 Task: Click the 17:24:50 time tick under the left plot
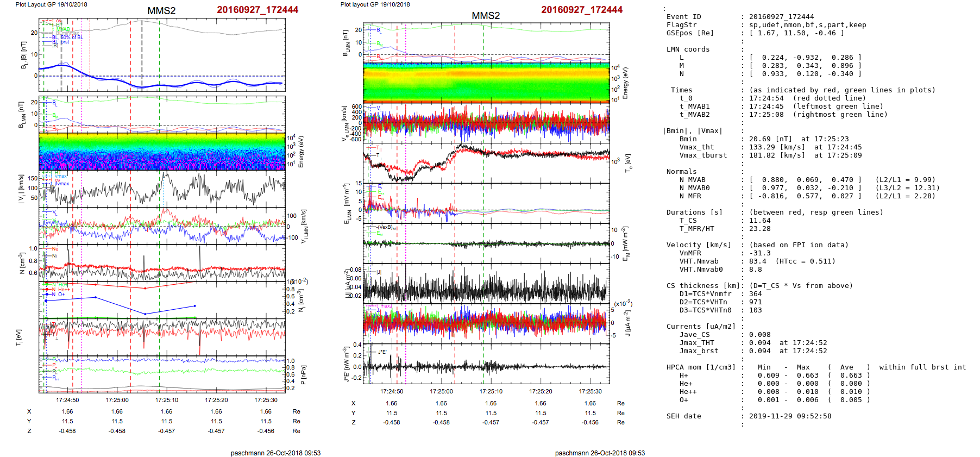(67, 400)
